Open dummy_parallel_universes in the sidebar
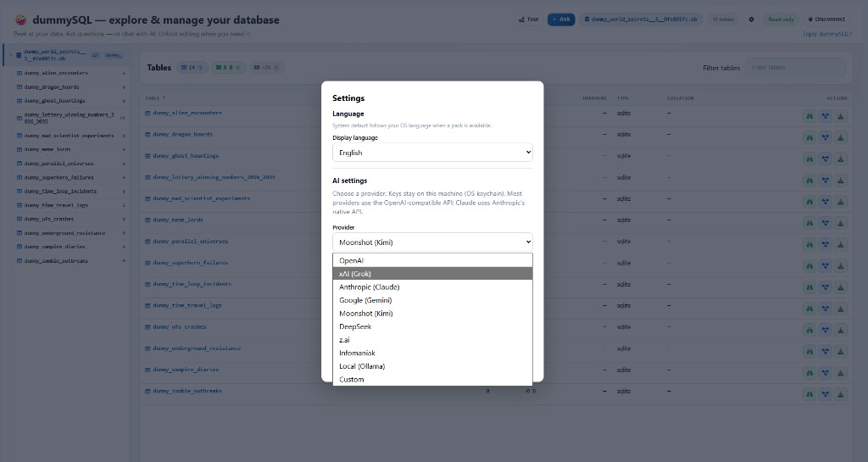The width and height of the screenshot is (868, 462). tap(71, 164)
